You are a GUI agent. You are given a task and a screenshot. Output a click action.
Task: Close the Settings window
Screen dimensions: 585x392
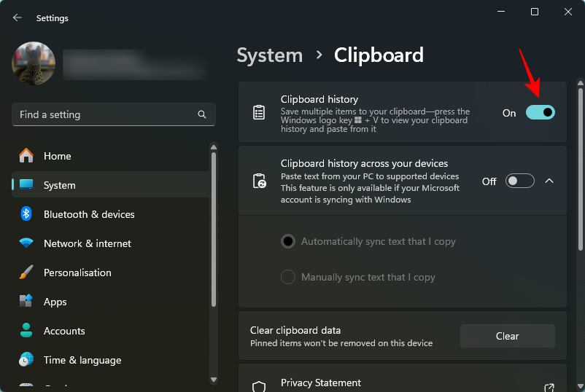point(567,12)
